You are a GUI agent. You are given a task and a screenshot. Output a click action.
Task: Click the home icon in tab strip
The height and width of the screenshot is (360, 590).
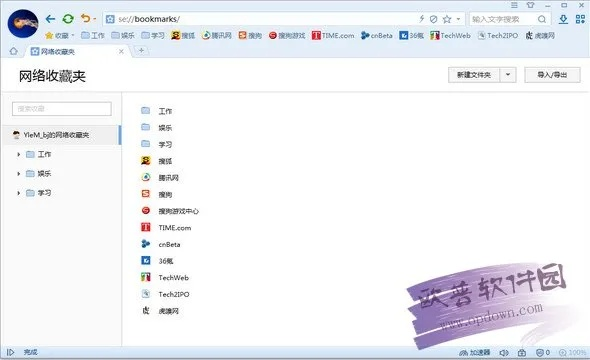pyautogui.click(x=14, y=51)
